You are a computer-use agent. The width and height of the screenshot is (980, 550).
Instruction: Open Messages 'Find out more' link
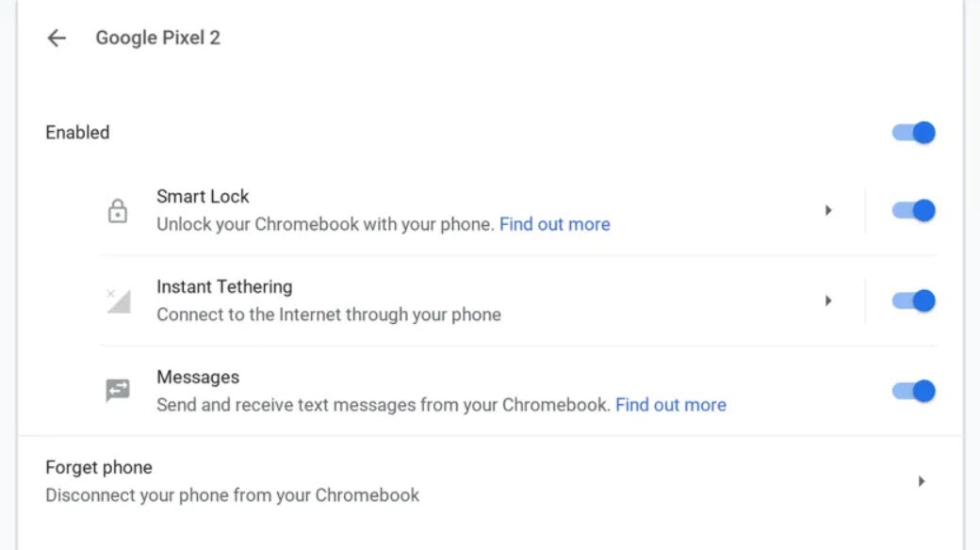670,405
